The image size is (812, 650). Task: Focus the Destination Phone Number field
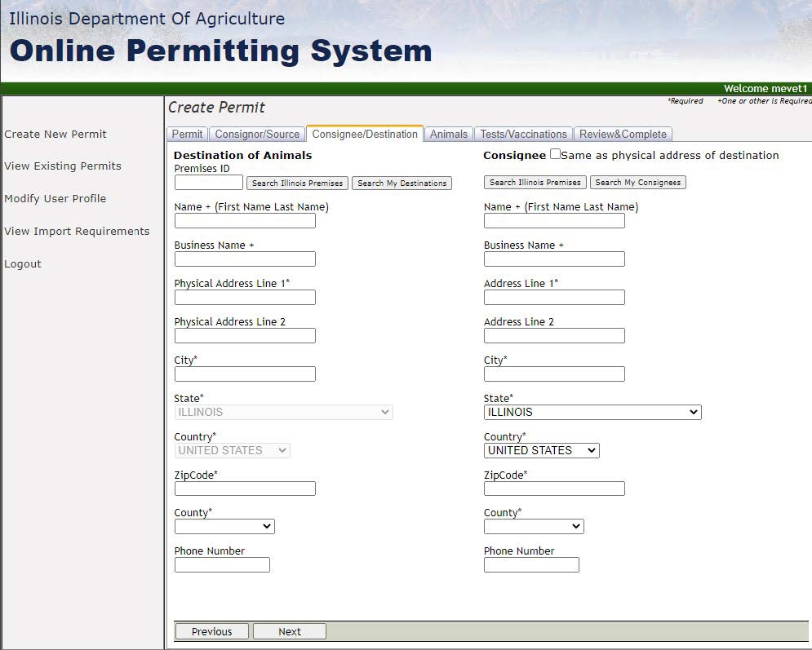[222, 564]
